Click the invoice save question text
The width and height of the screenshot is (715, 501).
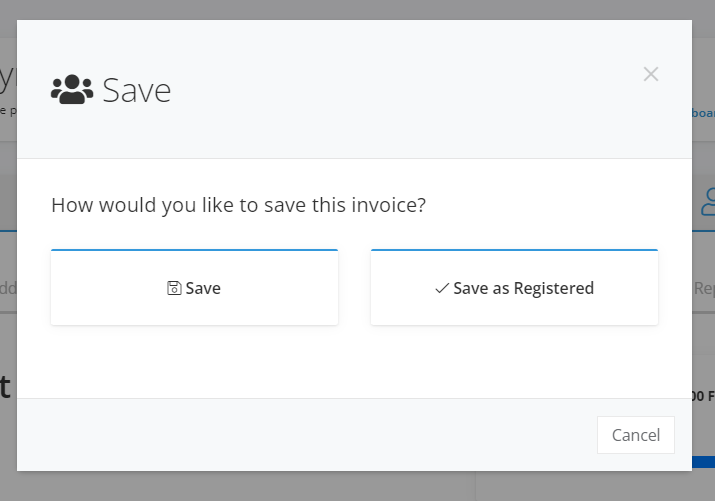238,205
